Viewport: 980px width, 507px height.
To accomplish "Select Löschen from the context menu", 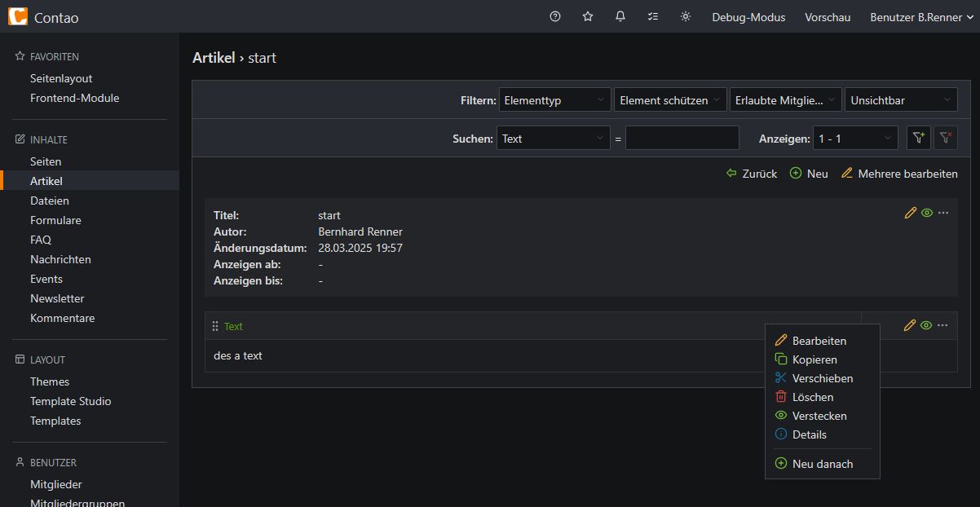I will [812, 397].
